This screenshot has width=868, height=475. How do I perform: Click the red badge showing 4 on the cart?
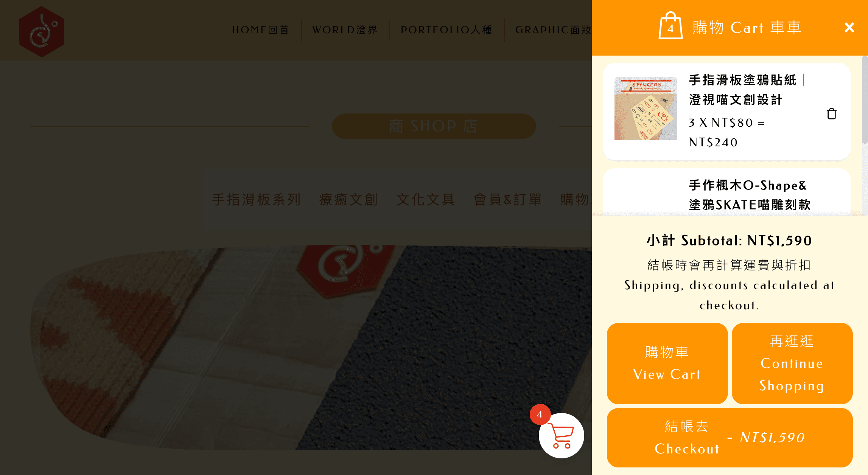pos(540,414)
